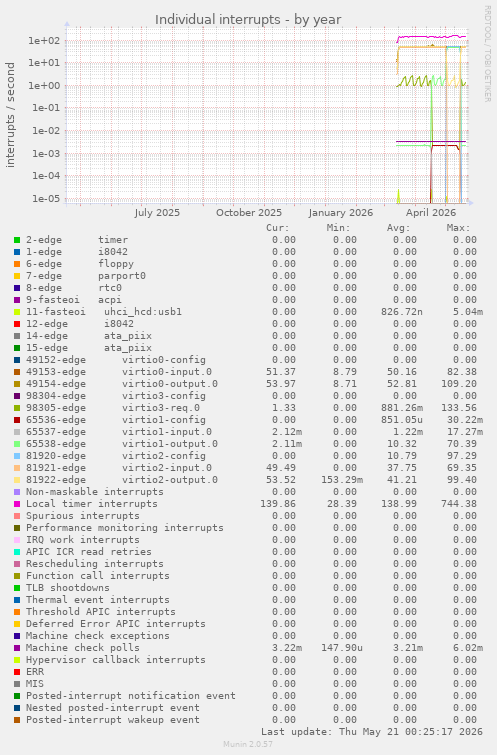Click the red ERR legend swatch
497x755 pixels.
(x=17, y=672)
